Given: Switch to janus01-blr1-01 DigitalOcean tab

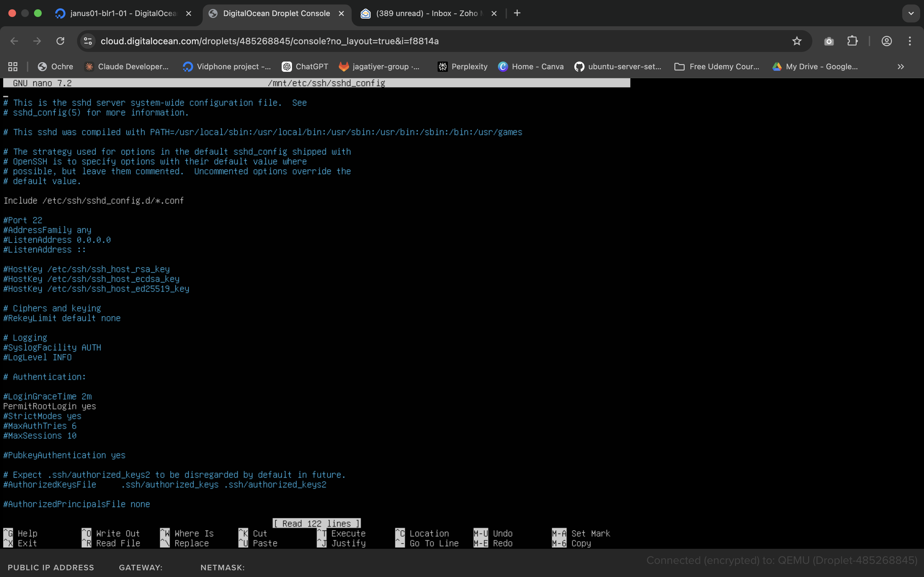Looking at the screenshot, I should [x=122, y=13].
